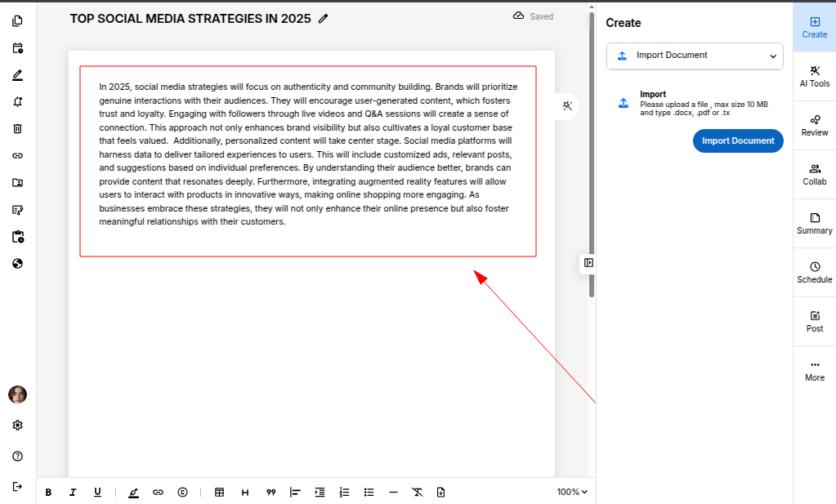Image resolution: width=836 pixels, height=504 pixels.
Task: Click the Import Document button
Action: 738,140
